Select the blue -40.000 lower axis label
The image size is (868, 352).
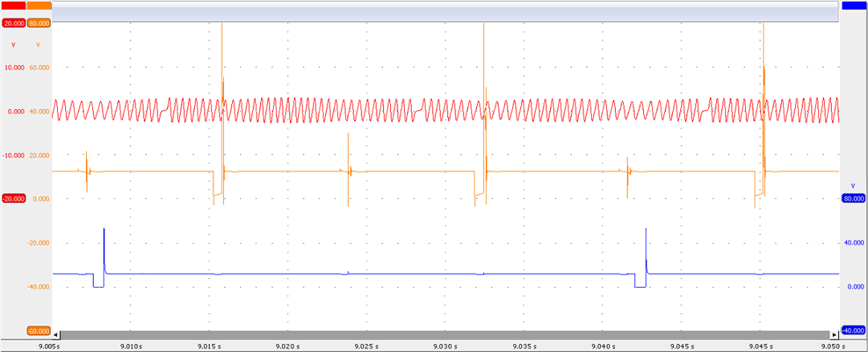(854, 330)
